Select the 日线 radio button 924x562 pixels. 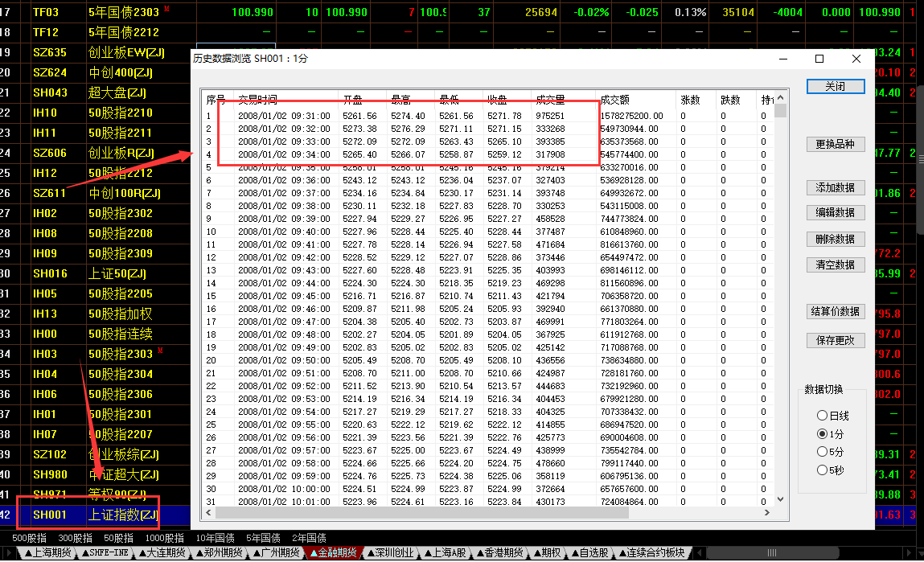click(822, 416)
